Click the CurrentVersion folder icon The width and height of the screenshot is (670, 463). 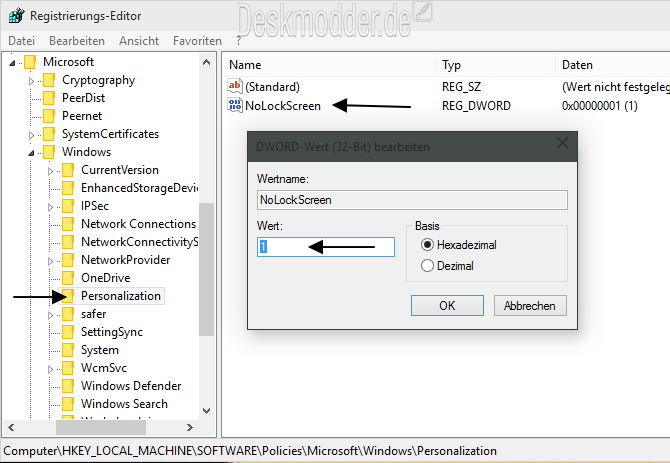(68, 170)
